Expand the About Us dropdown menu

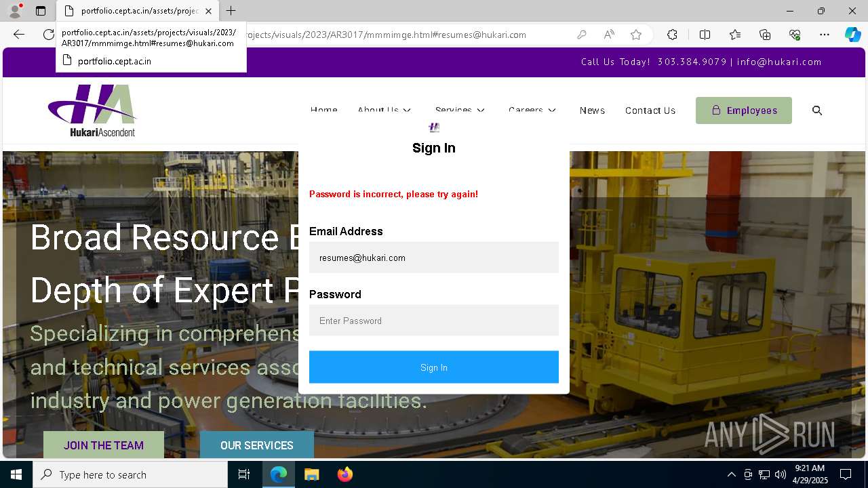click(x=384, y=110)
